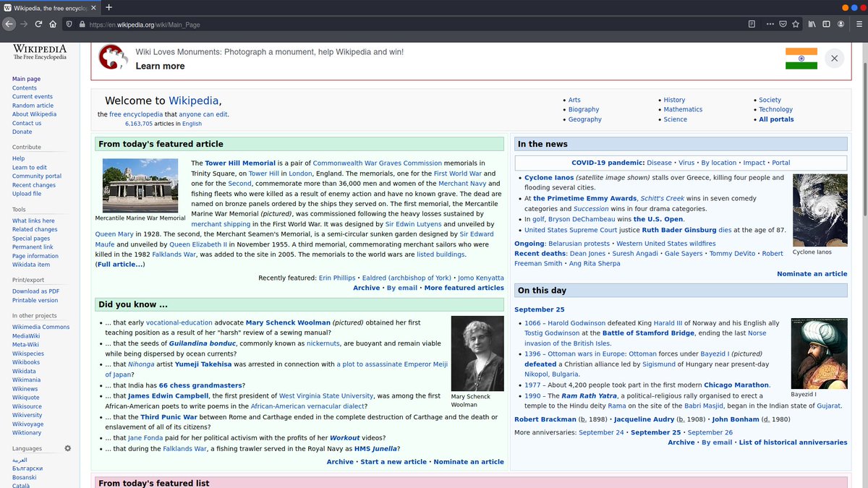Open the Tower Hill Memorial article link
Viewport: 868px width, 488px height.
click(240, 163)
